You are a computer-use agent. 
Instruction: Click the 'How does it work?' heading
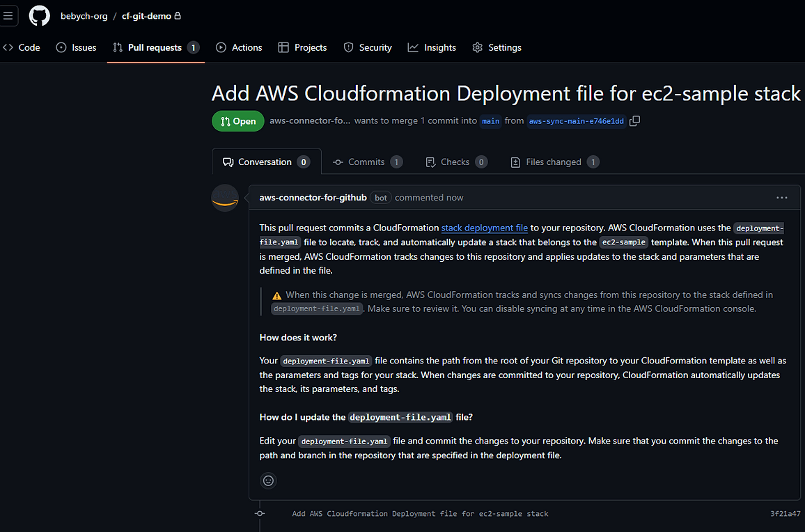coord(298,338)
